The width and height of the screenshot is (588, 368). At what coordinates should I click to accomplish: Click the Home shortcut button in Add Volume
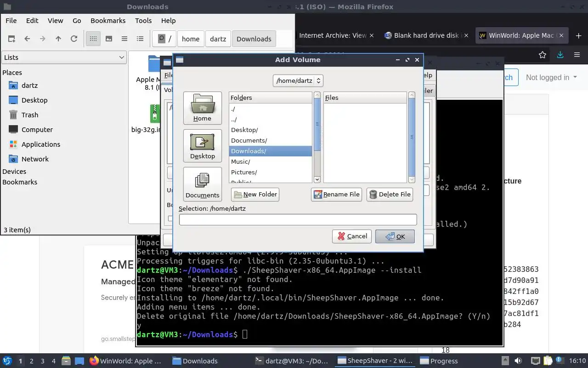coord(202,108)
